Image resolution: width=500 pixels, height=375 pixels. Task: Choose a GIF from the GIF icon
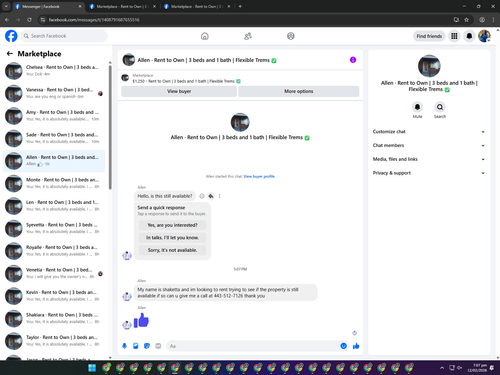coord(158,346)
